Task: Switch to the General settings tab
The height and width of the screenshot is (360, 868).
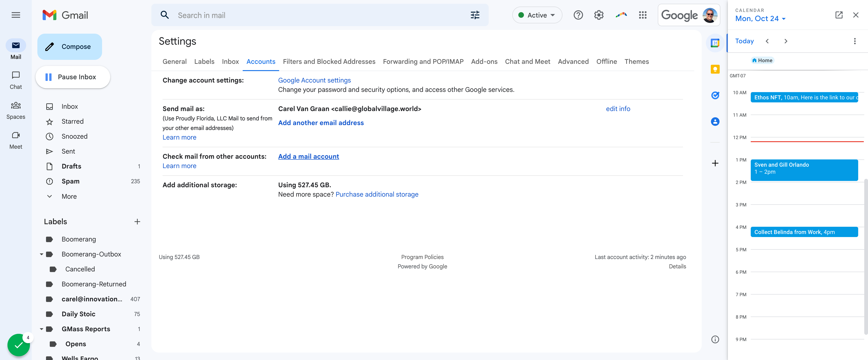Action: pos(174,62)
